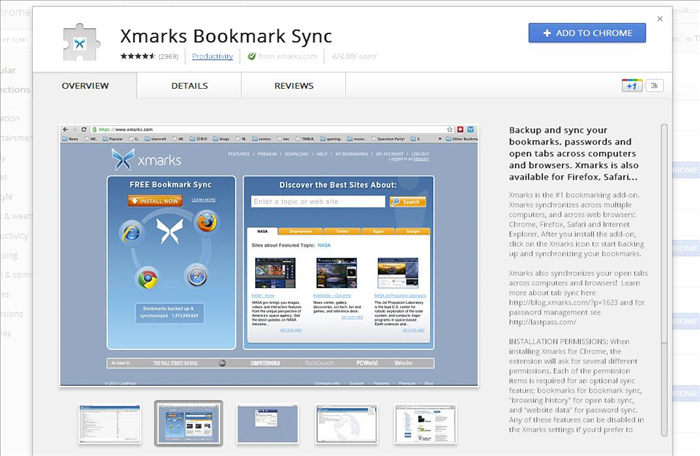Click the star rating next to (2969)
700x456 pixels.
138,56
